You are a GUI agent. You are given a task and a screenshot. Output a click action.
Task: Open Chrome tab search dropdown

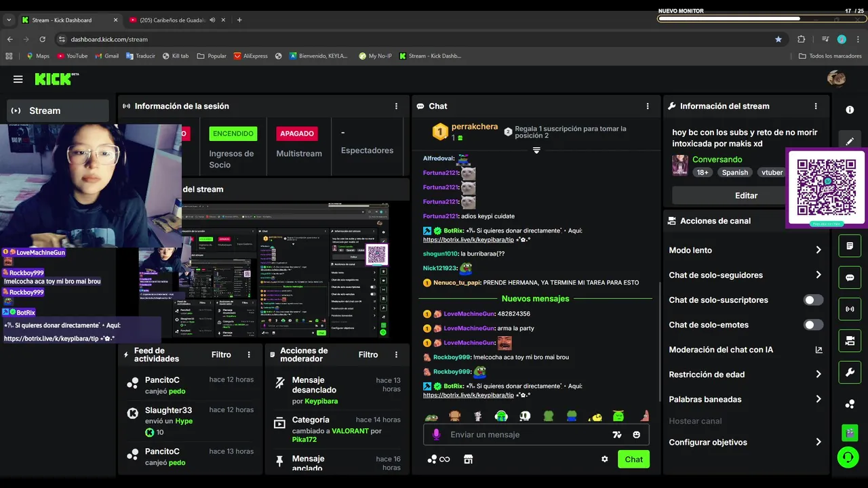point(9,20)
